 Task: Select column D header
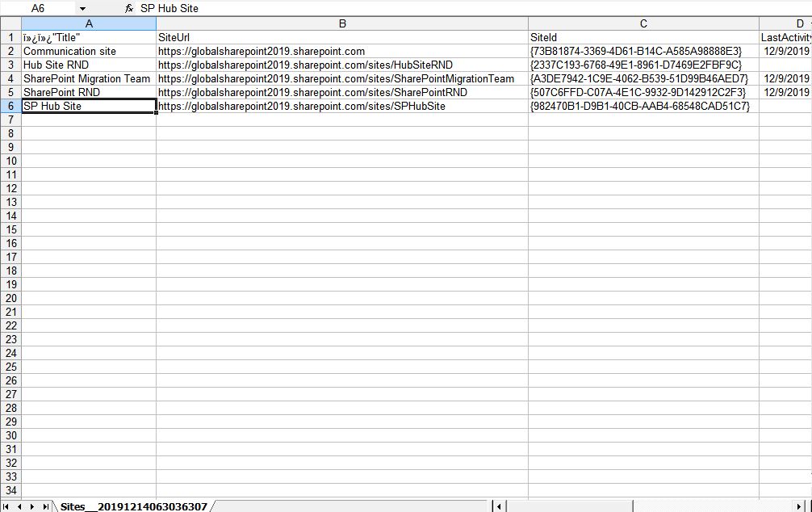tap(785, 24)
